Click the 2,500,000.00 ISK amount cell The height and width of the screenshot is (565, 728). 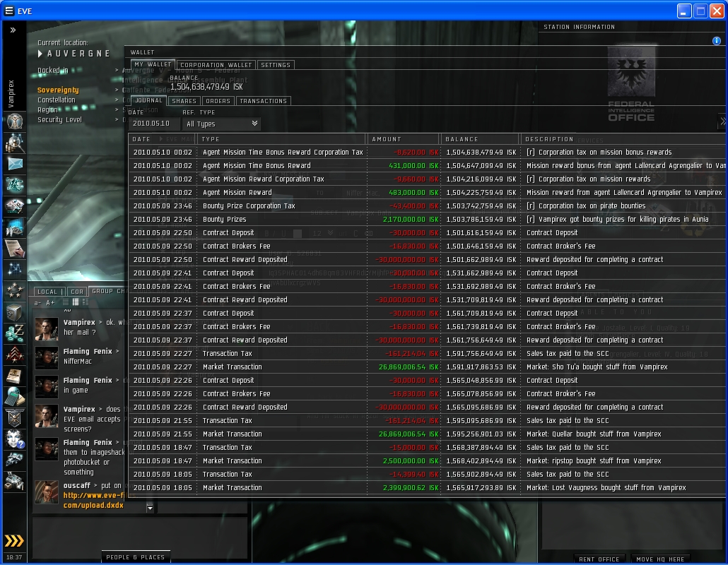point(411,460)
